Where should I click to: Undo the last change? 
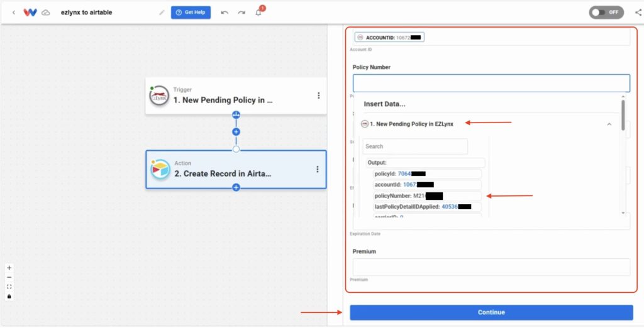pos(225,13)
